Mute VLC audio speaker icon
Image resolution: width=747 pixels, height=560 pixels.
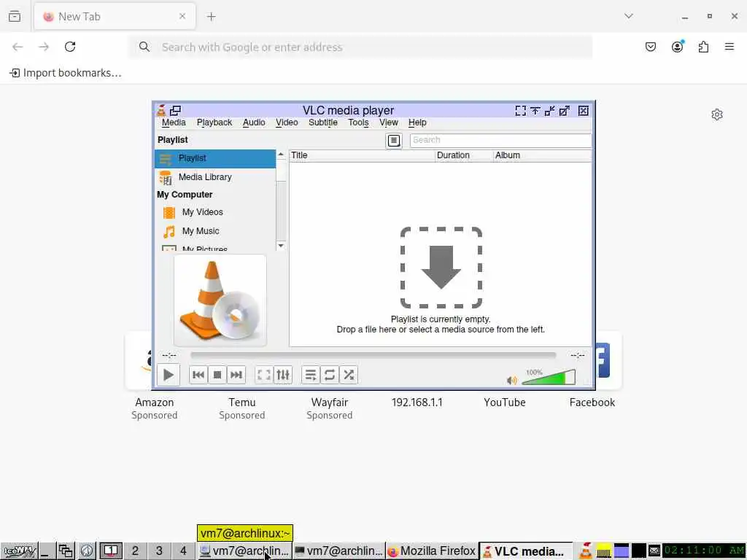click(511, 380)
